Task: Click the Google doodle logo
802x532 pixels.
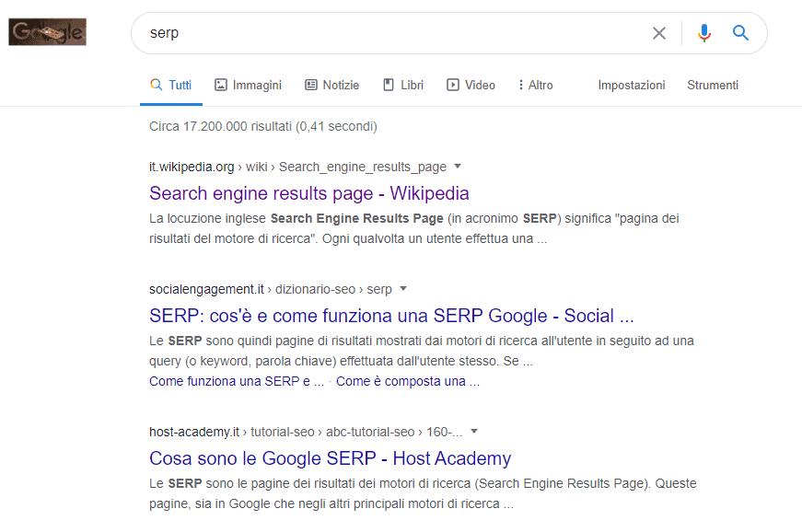Action: pos(46,31)
